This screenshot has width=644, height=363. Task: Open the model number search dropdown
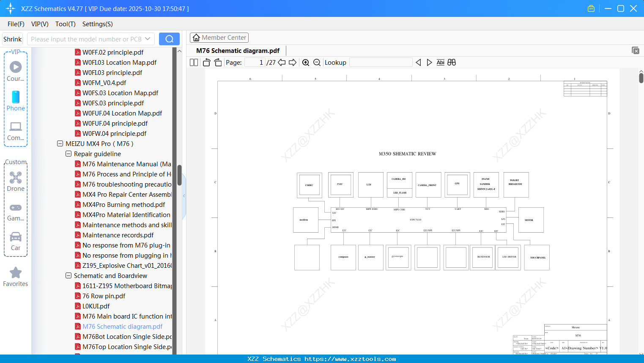(x=148, y=38)
